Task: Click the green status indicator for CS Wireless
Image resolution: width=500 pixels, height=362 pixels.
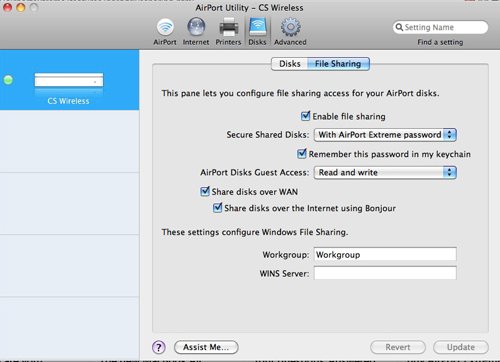Action: click(x=8, y=80)
